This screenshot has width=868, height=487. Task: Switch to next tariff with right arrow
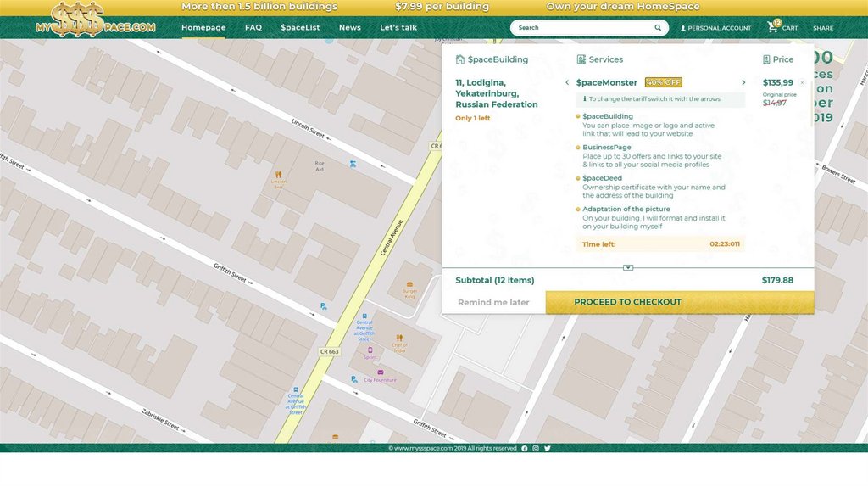pyautogui.click(x=743, y=83)
